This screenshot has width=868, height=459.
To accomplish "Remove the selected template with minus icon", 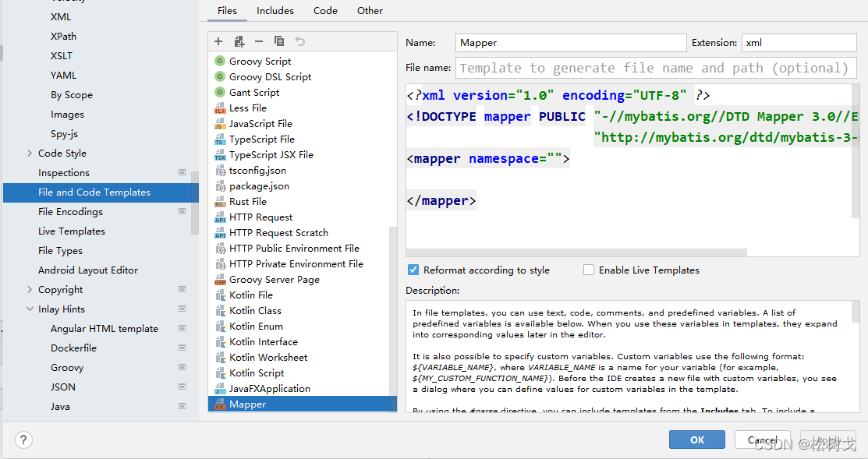I will click(258, 41).
